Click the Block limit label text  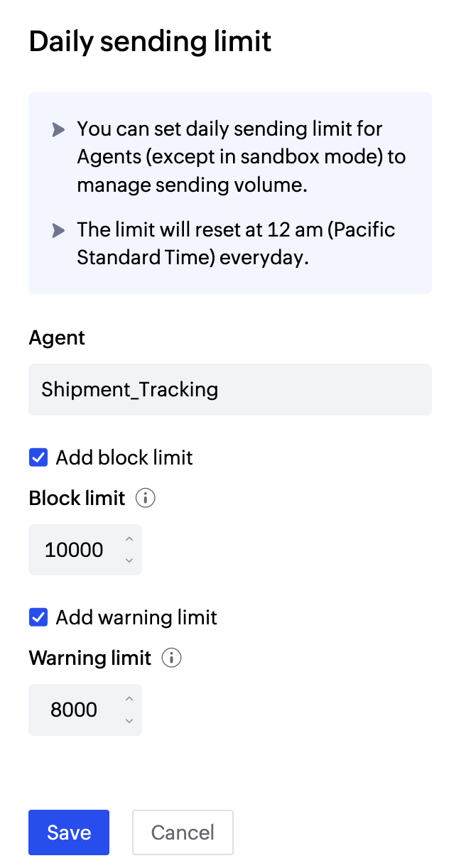[x=77, y=498]
